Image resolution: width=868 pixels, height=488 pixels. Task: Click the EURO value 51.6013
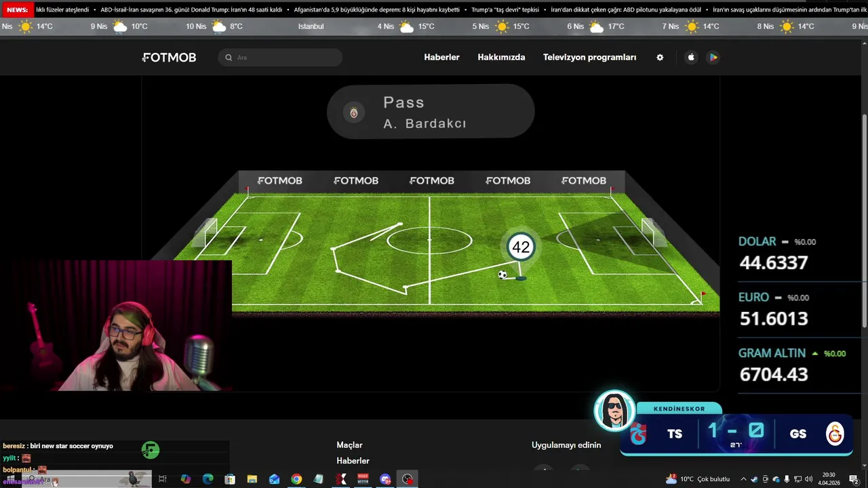click(x=774, y=319)
